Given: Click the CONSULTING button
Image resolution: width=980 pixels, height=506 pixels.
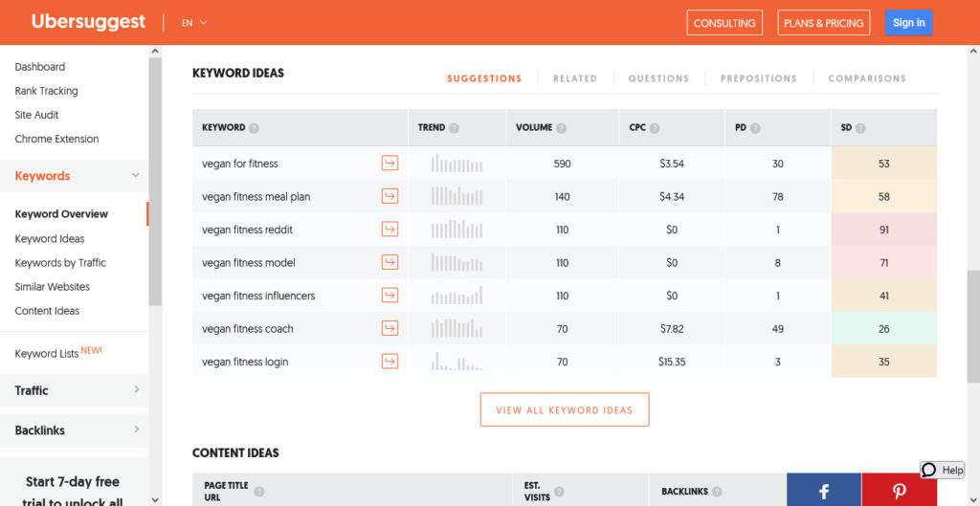Looking at the screenshot, I should tap(724, 23).
